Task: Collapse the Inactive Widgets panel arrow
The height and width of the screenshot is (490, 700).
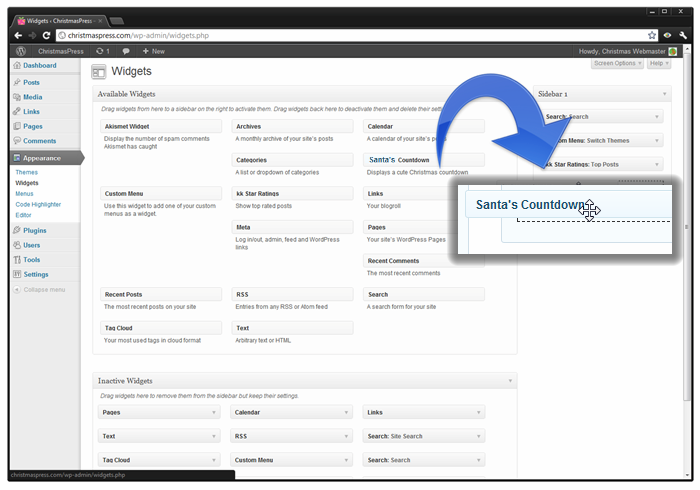Action: (510, 381)
